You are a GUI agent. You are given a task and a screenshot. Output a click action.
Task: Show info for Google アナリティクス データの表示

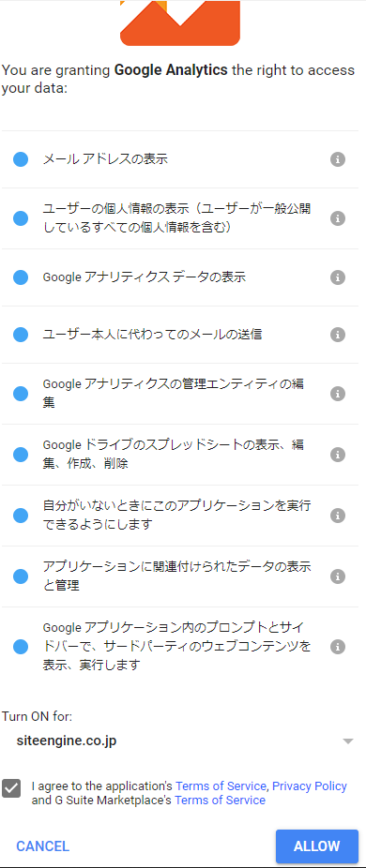pos(338,277)
